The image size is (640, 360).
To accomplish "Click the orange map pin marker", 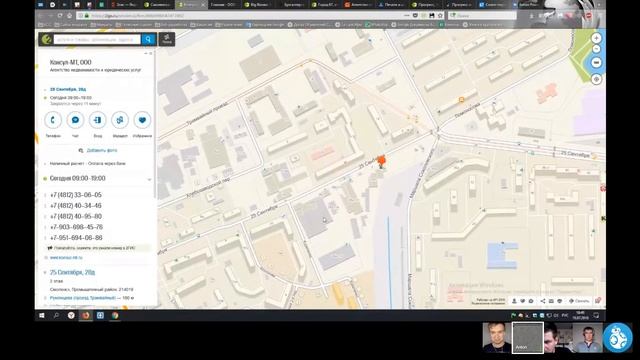I will (x=381, y=161).
